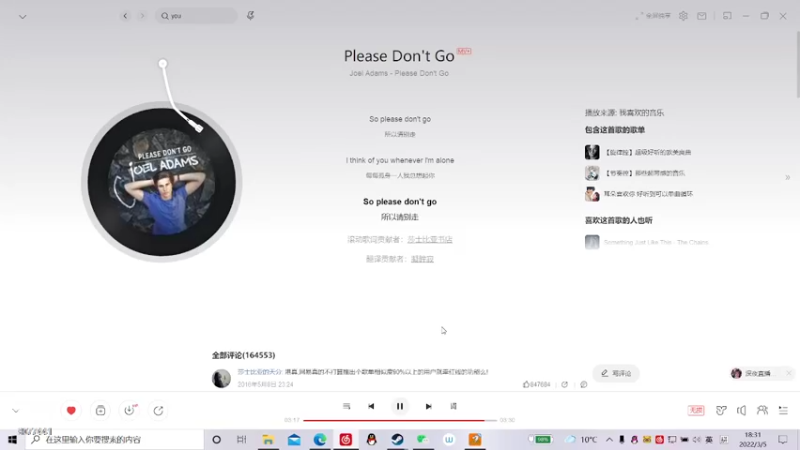This screenshot has height=450, width=800.
Task: Click play-source link after 播放来源
Action: pos(641,113)
